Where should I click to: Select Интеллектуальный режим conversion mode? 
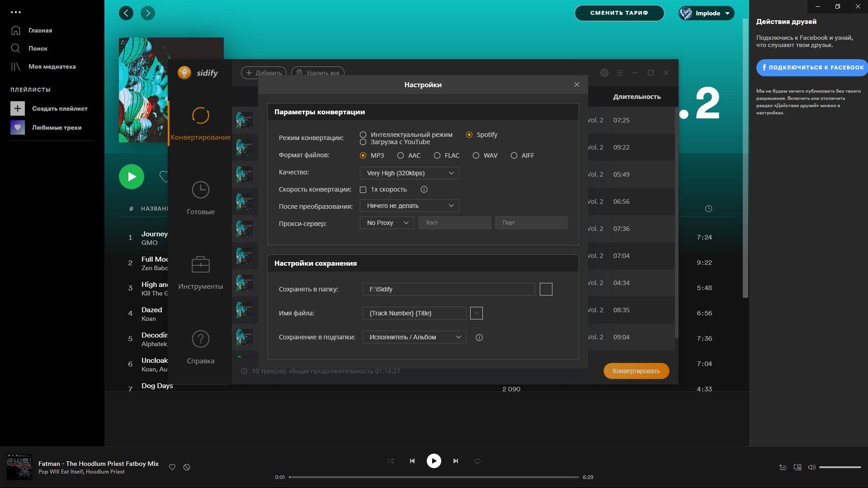363,135
